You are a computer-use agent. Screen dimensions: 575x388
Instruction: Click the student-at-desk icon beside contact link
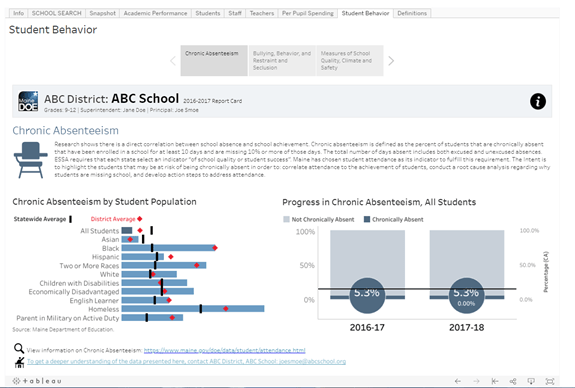[x=19, y=362]
